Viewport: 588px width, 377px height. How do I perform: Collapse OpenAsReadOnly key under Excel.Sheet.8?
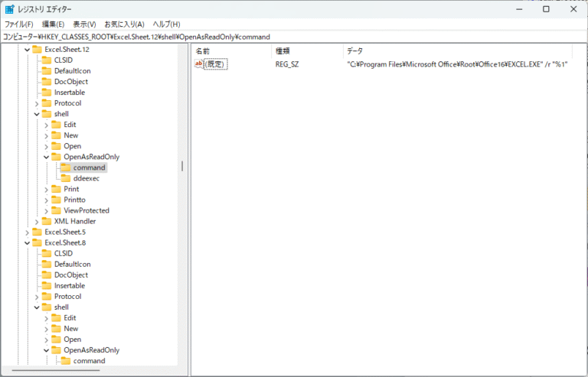(46, 350)
